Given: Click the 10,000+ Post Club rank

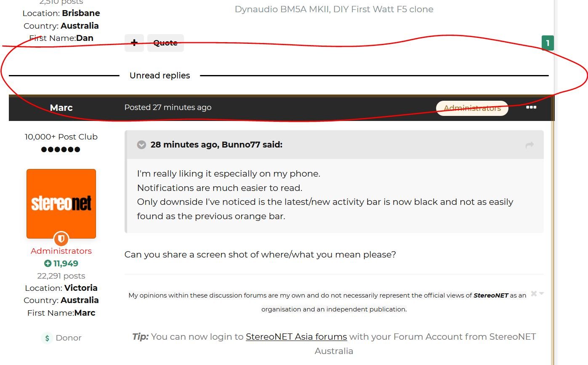Looking at the screenshot, I should (x=61, y=137).
